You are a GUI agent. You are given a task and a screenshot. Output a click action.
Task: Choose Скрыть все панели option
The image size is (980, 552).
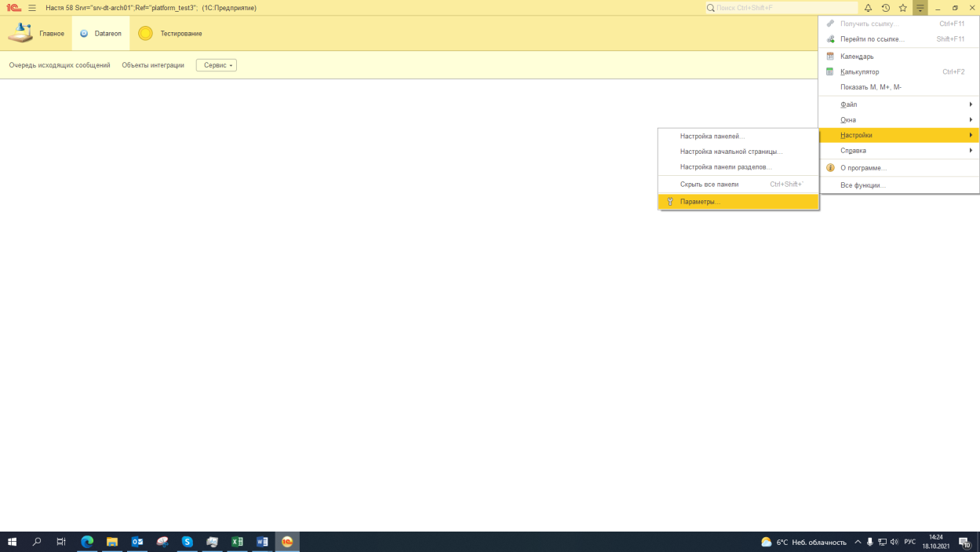point(709,185)
